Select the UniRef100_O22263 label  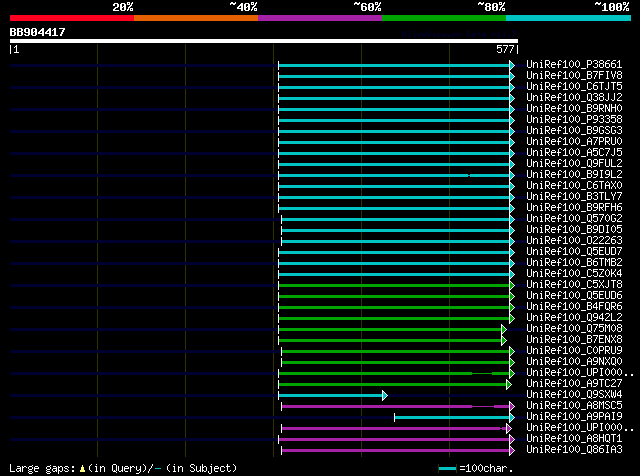pyautogui.click(x=574, y=241)
